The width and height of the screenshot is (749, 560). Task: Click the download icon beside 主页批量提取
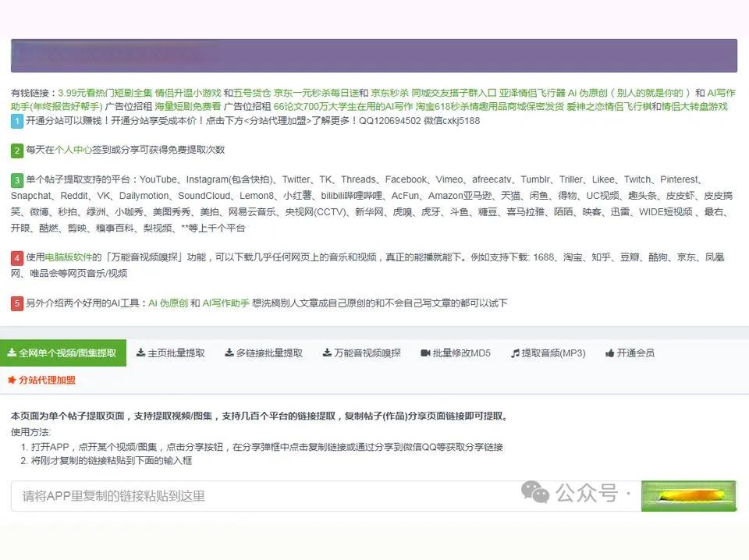(x=140, y=353)
